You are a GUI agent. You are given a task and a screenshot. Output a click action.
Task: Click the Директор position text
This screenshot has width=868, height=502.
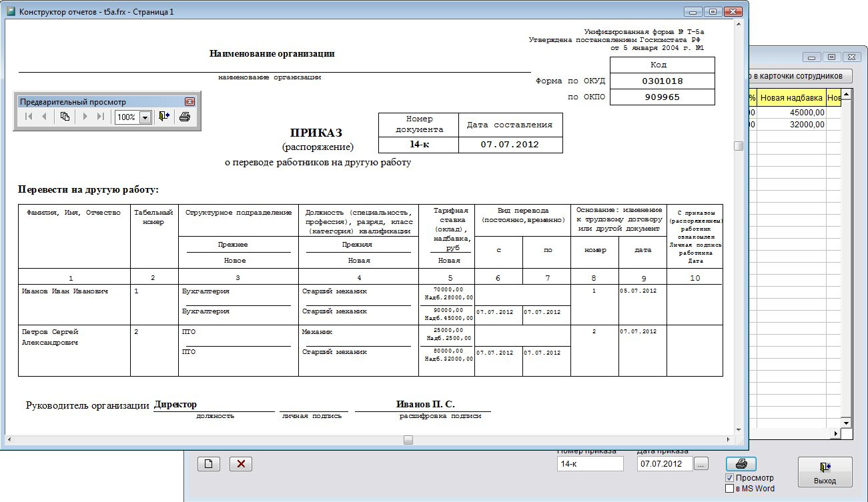tap(175, 404)
